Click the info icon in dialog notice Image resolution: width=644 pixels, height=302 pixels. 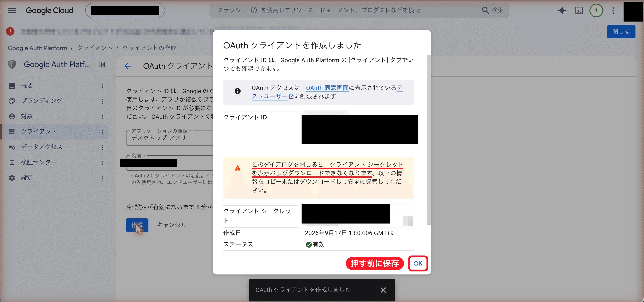pyautogui.click(x=237, y=91)
